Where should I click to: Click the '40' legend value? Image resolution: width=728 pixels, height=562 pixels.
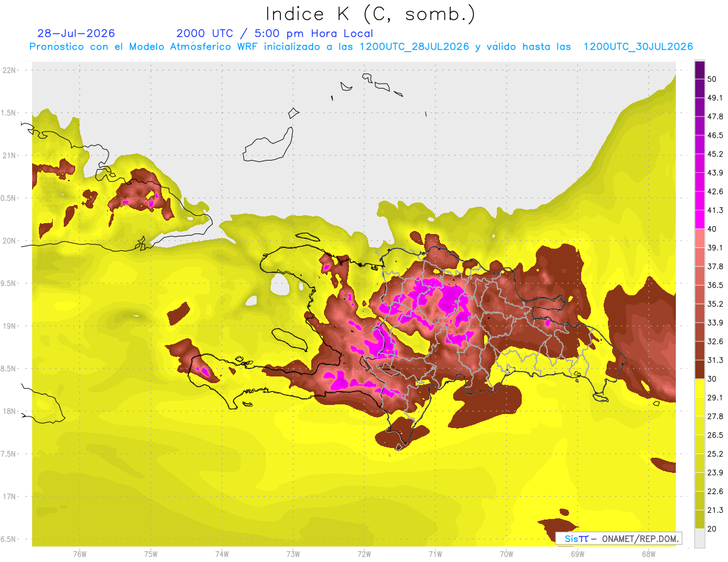pos(712,229)
